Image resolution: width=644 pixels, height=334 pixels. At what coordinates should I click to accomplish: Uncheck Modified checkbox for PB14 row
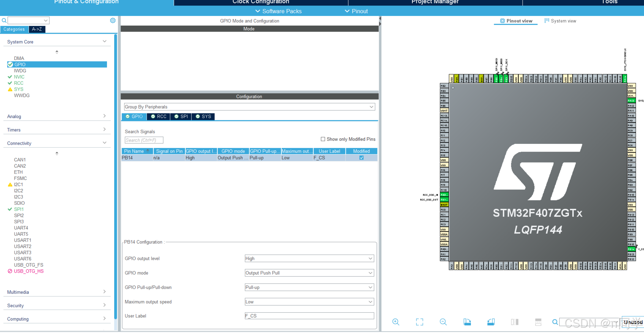tap(361, 158)
